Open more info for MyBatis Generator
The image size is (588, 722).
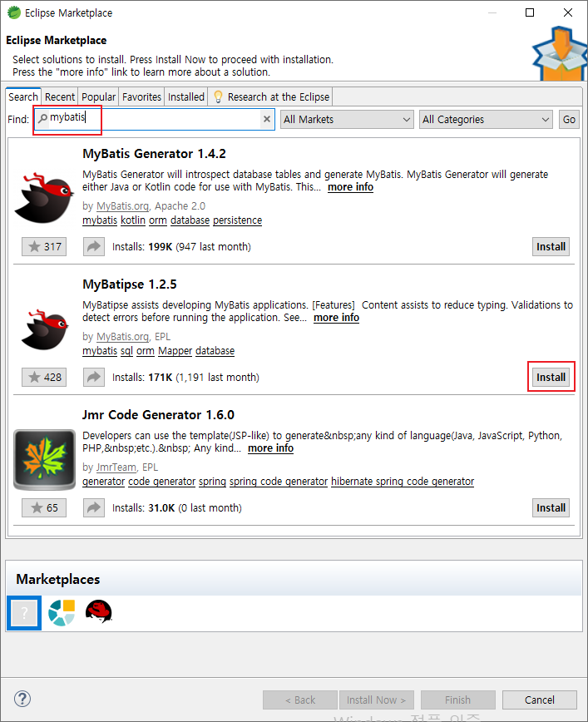pyautogui.click(x=350, y=187)
